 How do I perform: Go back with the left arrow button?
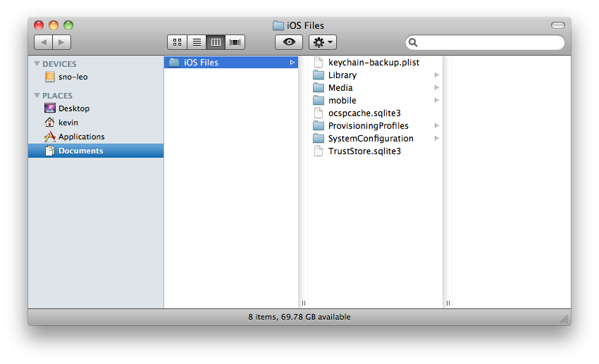[43, 42]
